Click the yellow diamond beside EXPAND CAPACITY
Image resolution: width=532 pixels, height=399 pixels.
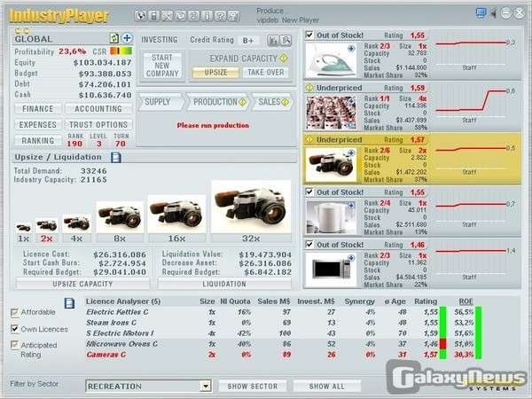coord(284,59)
